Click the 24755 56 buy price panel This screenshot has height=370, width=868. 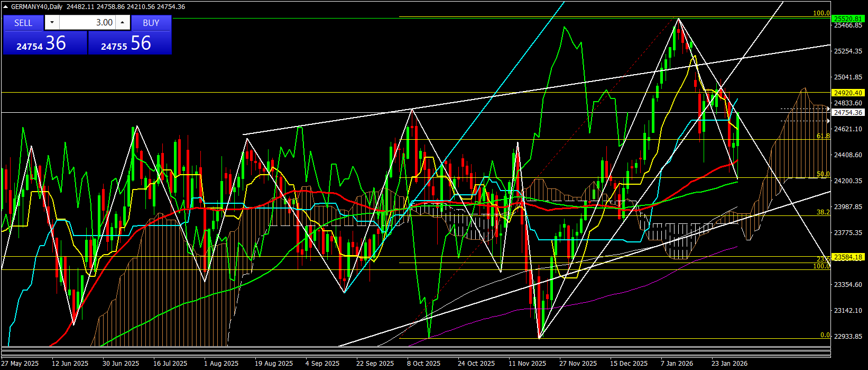130,43
